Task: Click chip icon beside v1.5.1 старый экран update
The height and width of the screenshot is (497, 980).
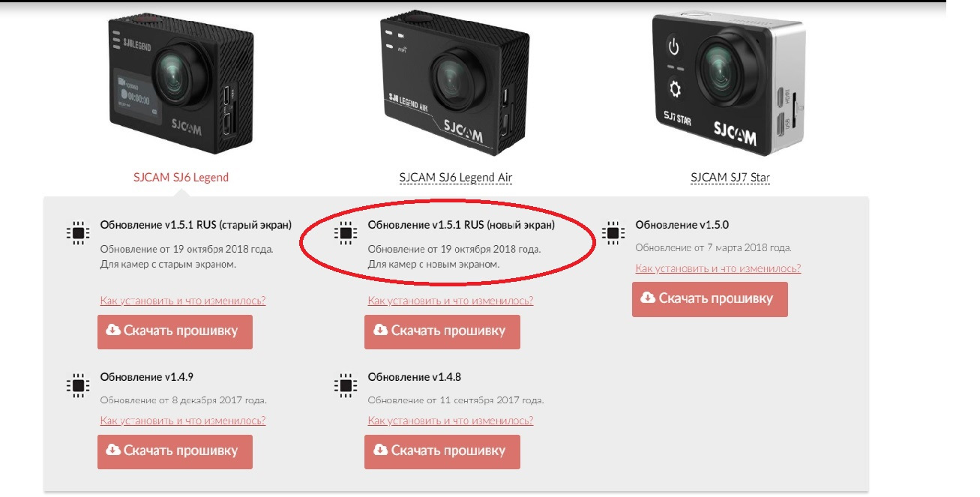Action: [76, 233]
